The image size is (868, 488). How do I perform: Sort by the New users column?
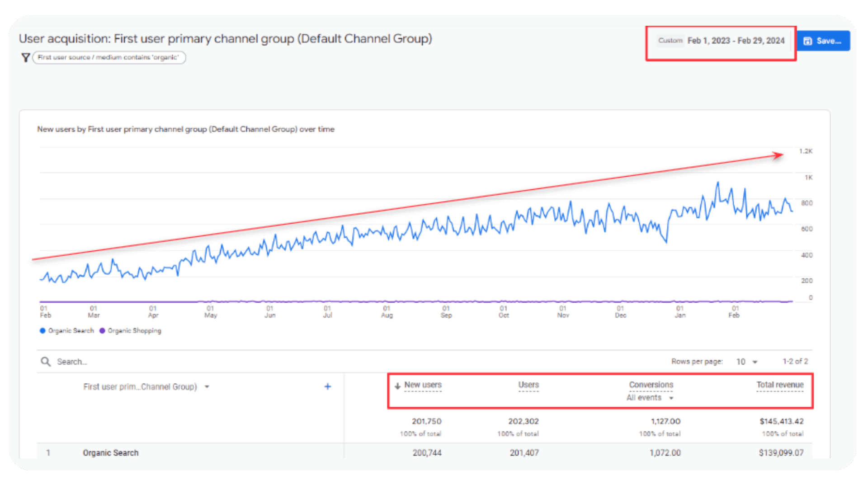423,385
